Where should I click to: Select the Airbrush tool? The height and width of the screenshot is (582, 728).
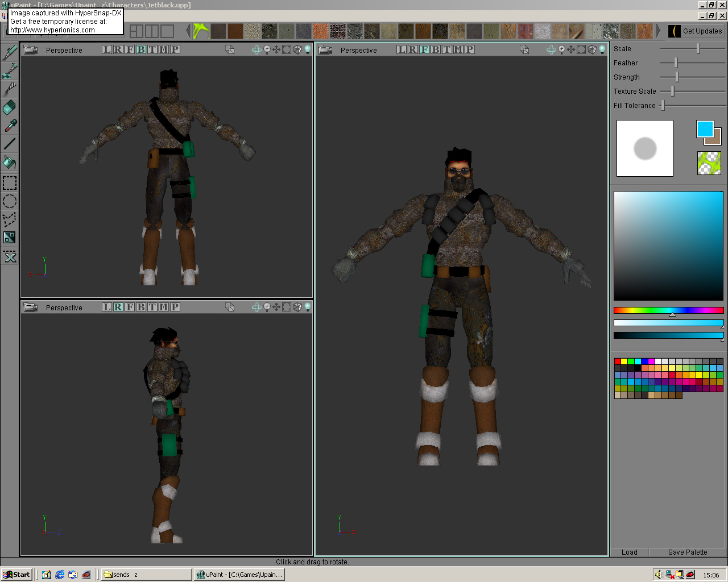tap(9, 69)
